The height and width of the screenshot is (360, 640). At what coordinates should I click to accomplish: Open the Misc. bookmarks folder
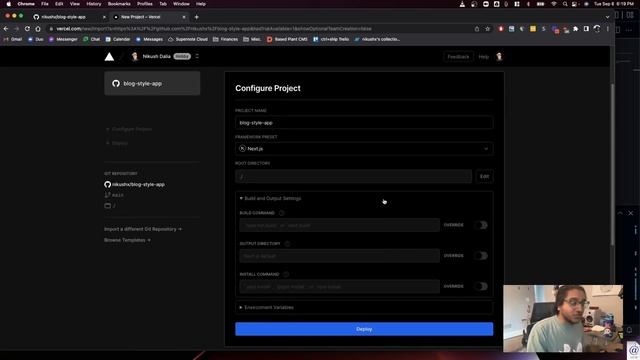pos(252,39)
